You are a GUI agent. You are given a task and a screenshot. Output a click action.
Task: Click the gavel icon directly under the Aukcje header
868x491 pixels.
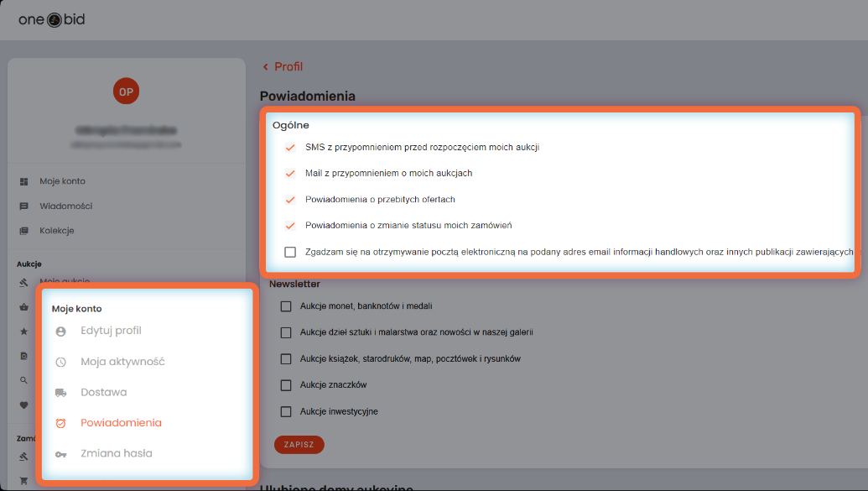click(23, 283)
